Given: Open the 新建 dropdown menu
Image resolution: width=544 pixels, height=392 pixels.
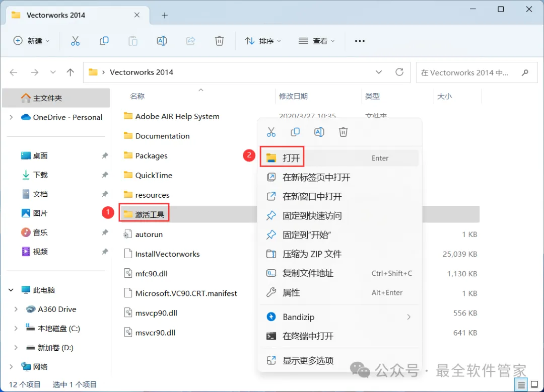Looking at the screenshot, I should point(32,41).
